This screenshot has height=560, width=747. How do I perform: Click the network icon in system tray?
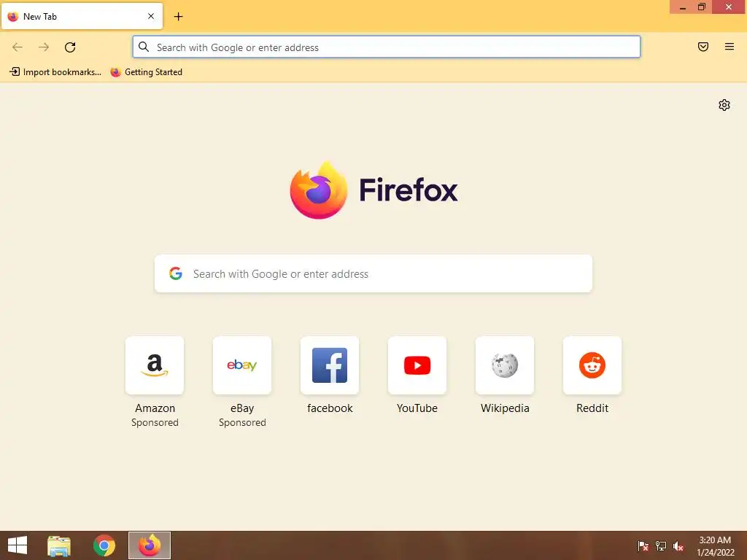coord(661,546)
